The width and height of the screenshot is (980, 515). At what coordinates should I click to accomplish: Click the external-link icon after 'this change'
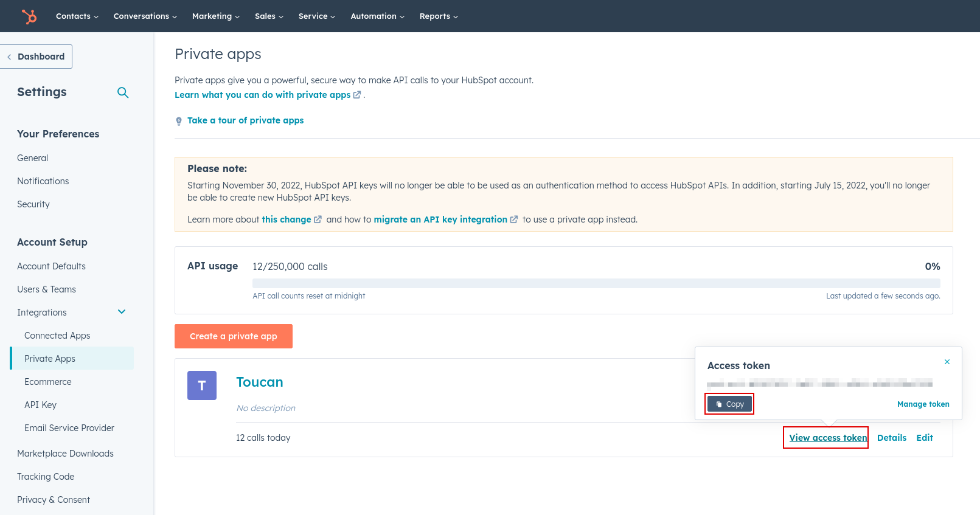coord(318,219)
